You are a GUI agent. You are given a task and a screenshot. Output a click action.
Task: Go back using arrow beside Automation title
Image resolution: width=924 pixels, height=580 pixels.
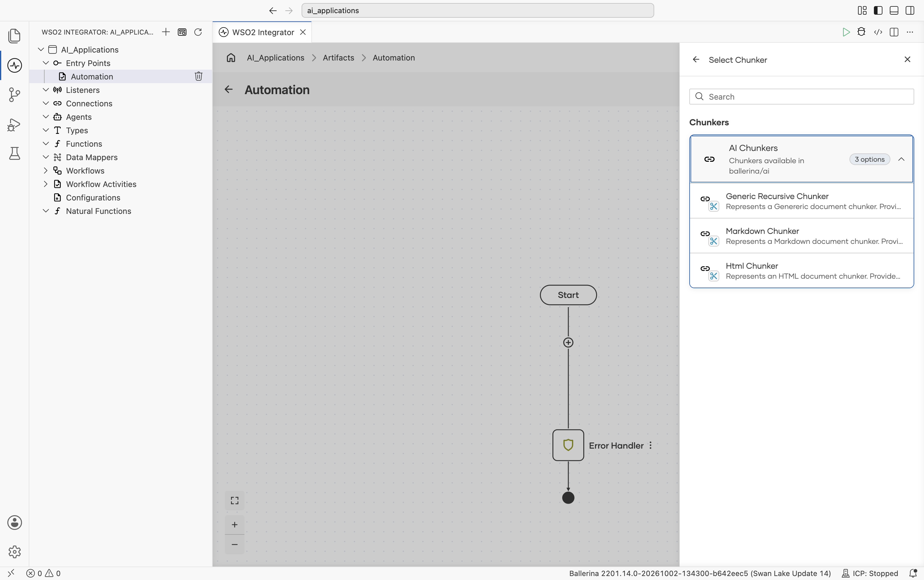coord(229,89)
